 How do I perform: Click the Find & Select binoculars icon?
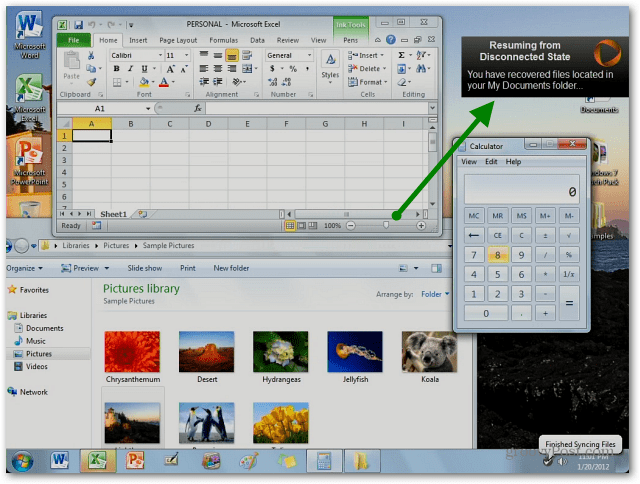click(421, 69)
